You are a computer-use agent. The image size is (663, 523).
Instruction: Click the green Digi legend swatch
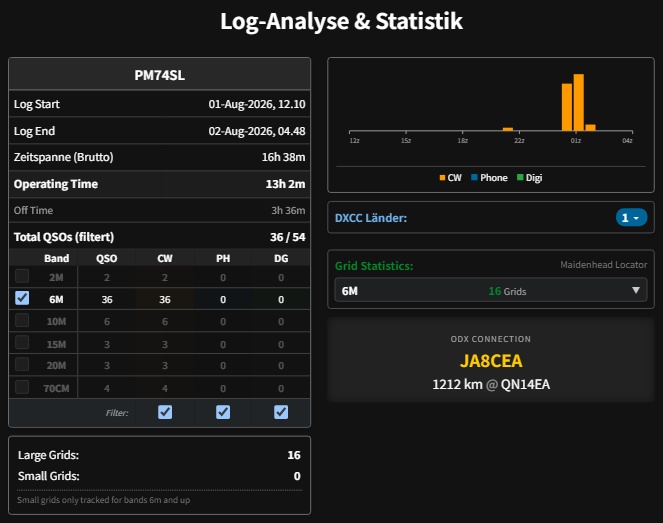(520, 178)
